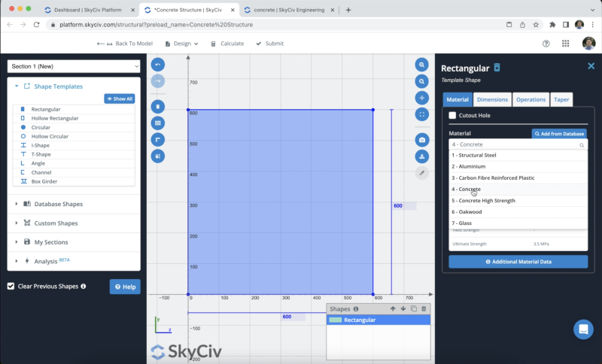Screen dimensions: 602x364
Task: Click green color swatch of Rectangular shape
Action: tap(335, 320)
